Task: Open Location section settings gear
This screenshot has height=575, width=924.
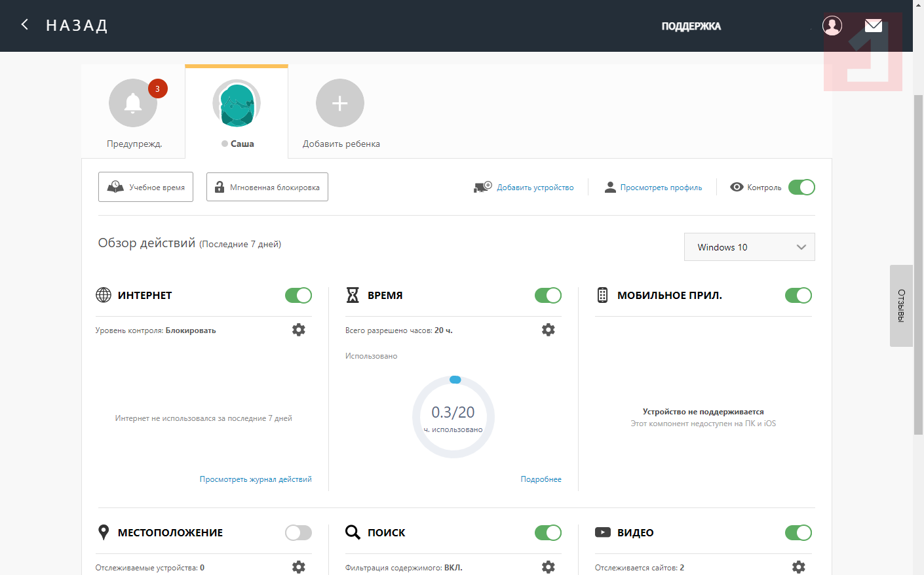Action: (299, 567)
